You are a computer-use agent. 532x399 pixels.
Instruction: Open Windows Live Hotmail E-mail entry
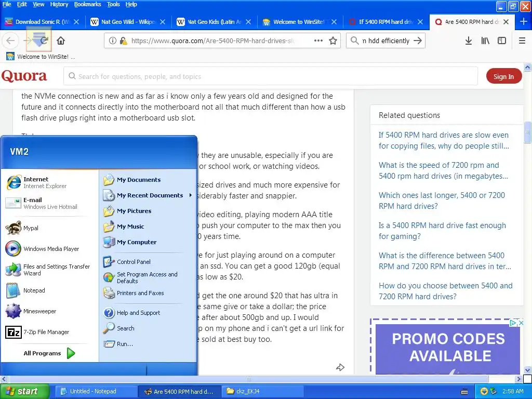[x=41, y=203]
